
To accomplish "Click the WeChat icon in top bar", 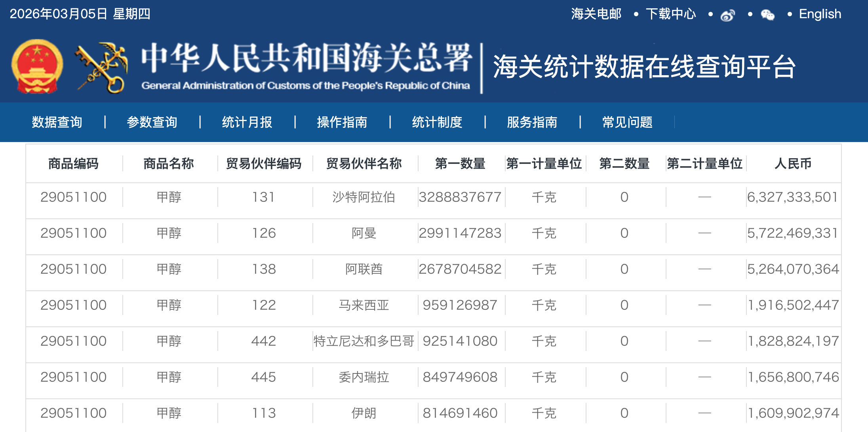I will pyautogui.click(x=767, y=15).
